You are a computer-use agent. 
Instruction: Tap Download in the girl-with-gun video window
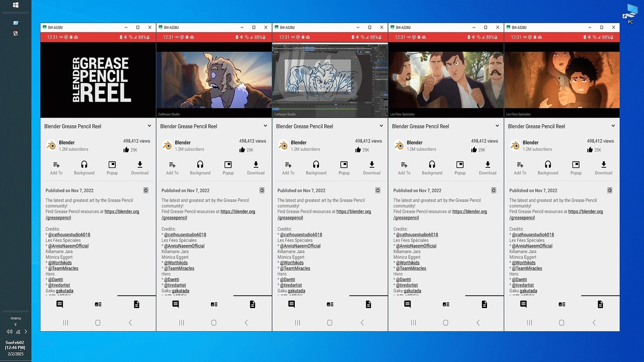(x=604, y=168)
